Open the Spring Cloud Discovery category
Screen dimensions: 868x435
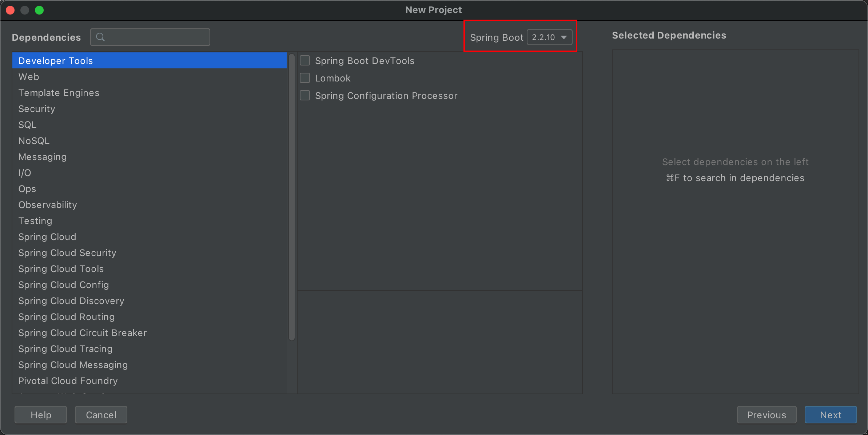coord(71,301)
